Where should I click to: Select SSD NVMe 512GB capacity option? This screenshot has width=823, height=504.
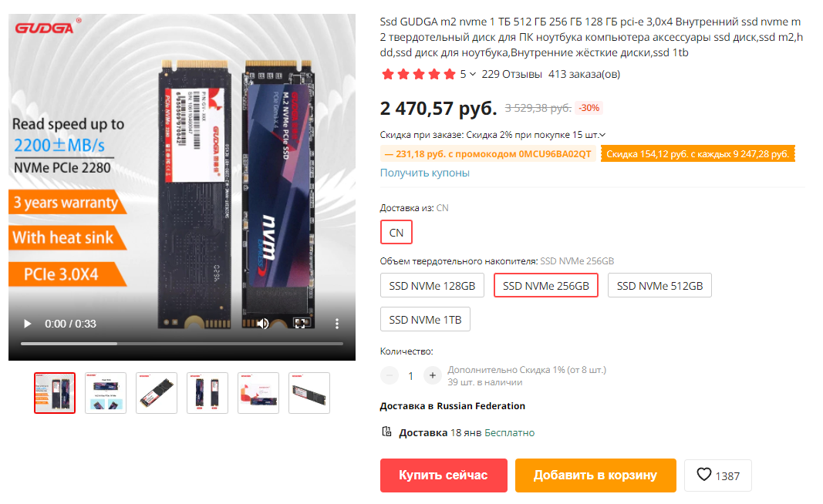pos(659,286)
